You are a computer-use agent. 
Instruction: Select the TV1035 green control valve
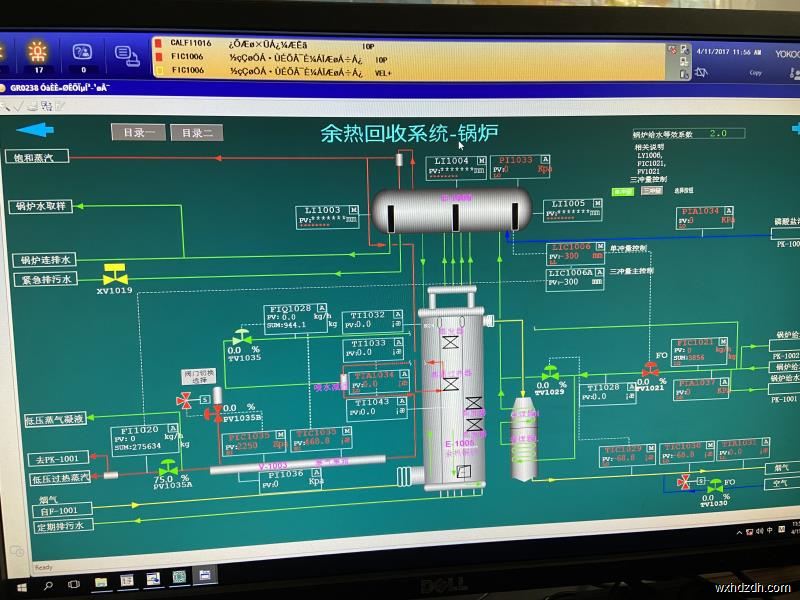click(x=241, y=337)
